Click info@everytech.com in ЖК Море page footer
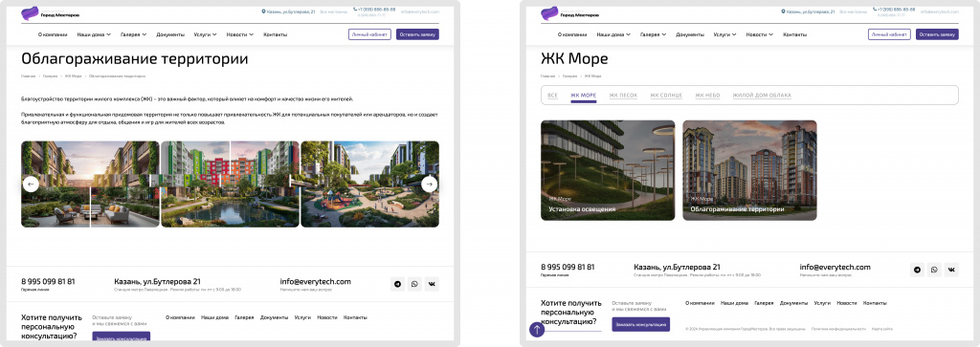The height and width of the screenshot is (347, 980). (835, 267)
